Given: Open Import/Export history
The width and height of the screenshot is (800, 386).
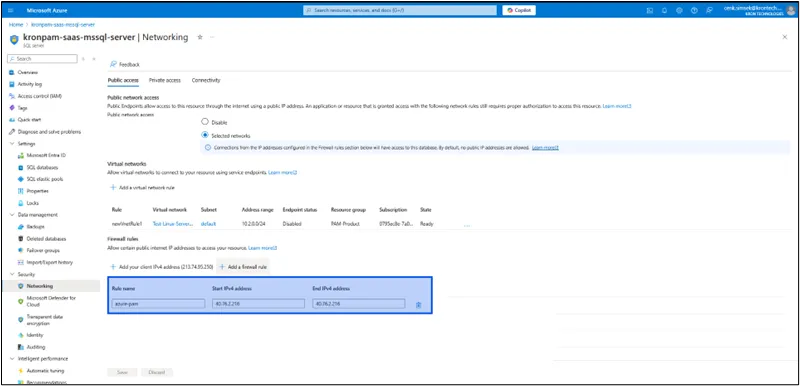Looking at the screenshot, I should point(49,262).
